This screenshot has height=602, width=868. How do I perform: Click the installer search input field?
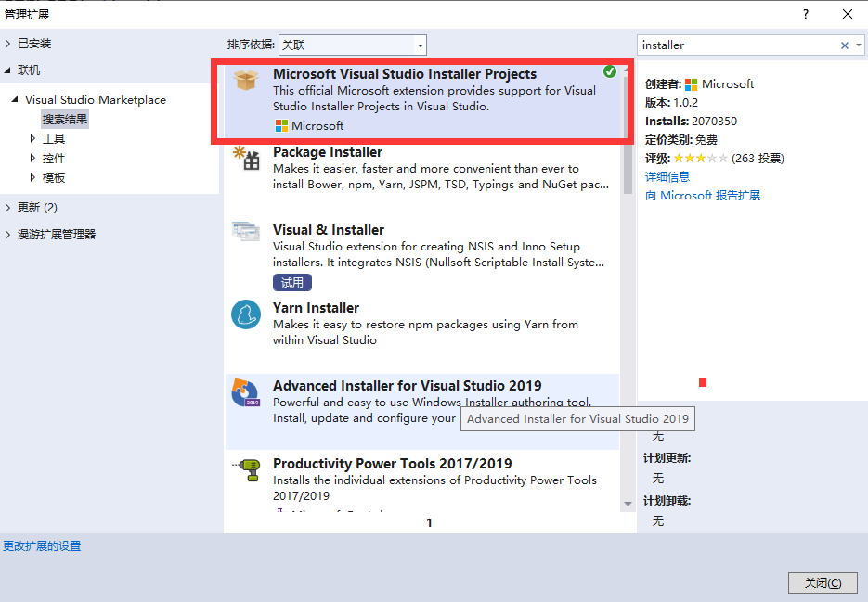739,45
